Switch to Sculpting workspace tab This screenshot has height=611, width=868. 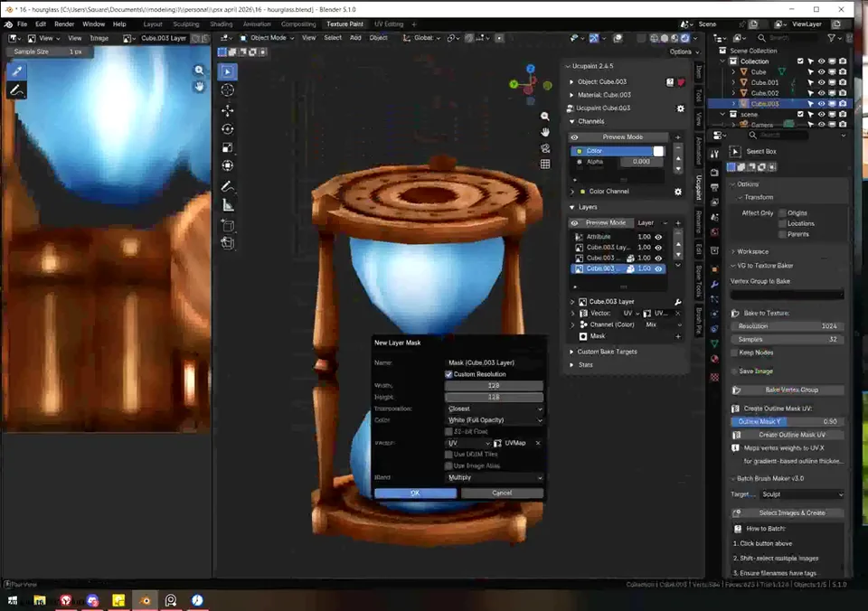186,23
